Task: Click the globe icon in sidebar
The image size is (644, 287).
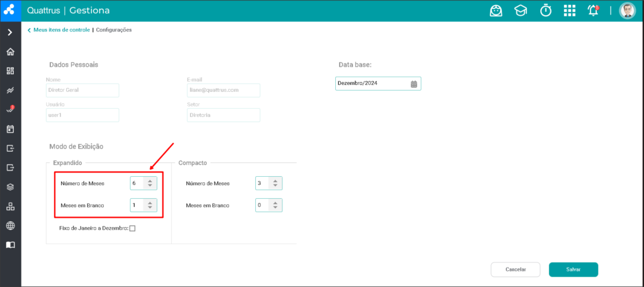Action: click(10, 225)
